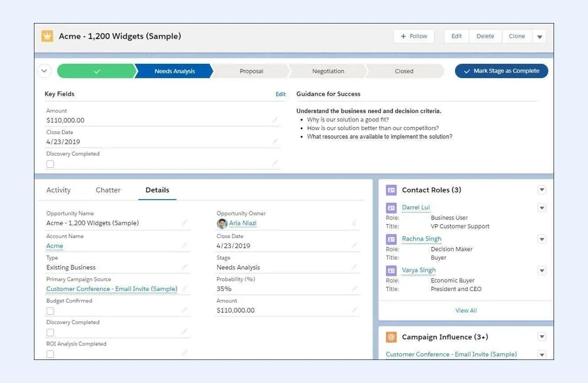Open Varya Singh contact link
This screenshot has width=588, height=383.
coord(419,270)
